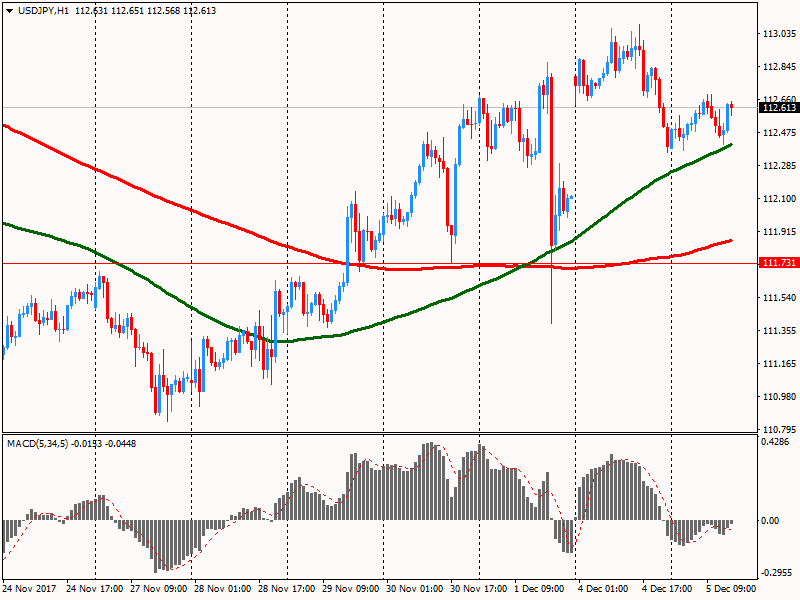Viewport: 800px width, 600px height.
Task: Click the OHLC values 112.631 112.651 112.568 112.613
Action: tap(145, 11)
